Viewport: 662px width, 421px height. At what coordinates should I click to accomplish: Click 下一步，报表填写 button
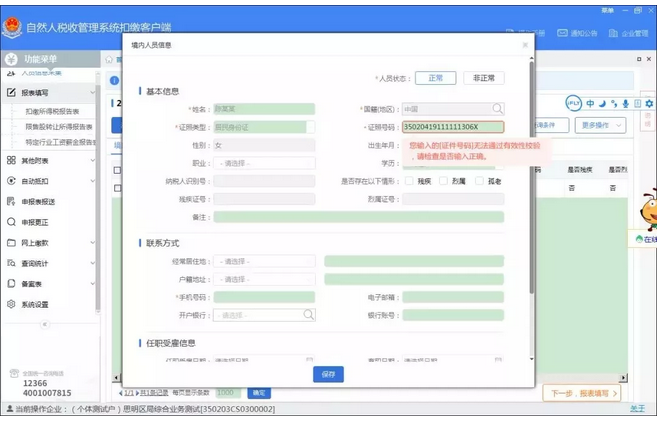[582, 393]
